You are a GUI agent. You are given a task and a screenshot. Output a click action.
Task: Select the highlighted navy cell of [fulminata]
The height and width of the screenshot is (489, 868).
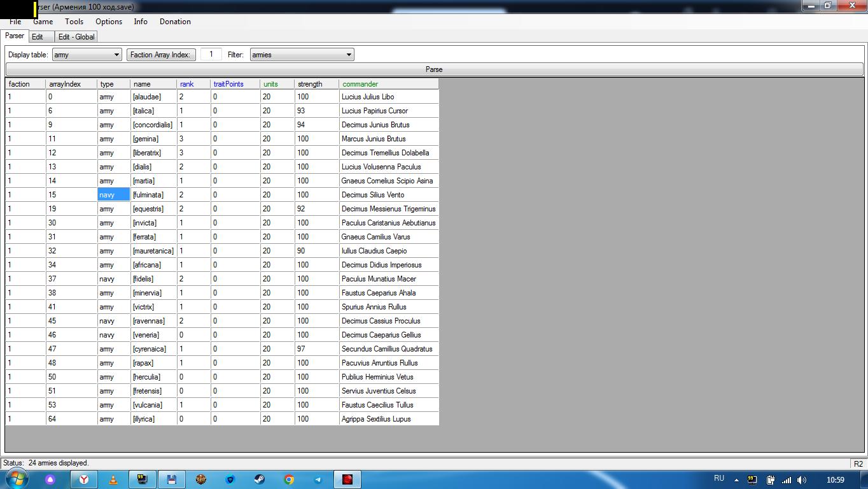click(x=113, y=195)
